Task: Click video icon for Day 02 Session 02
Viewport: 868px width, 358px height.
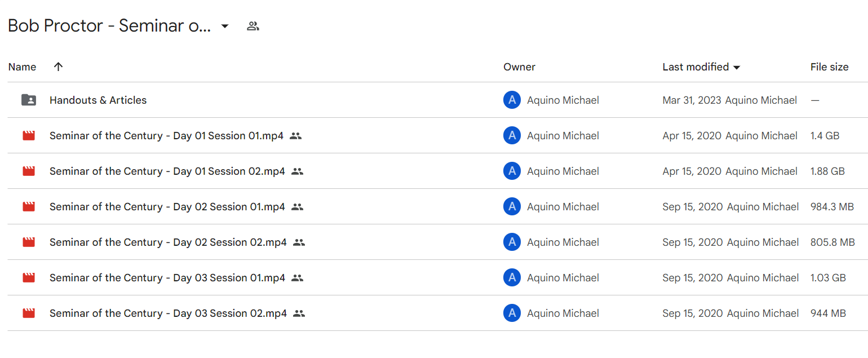Action: pyautogui.click(x=29, y=242)
